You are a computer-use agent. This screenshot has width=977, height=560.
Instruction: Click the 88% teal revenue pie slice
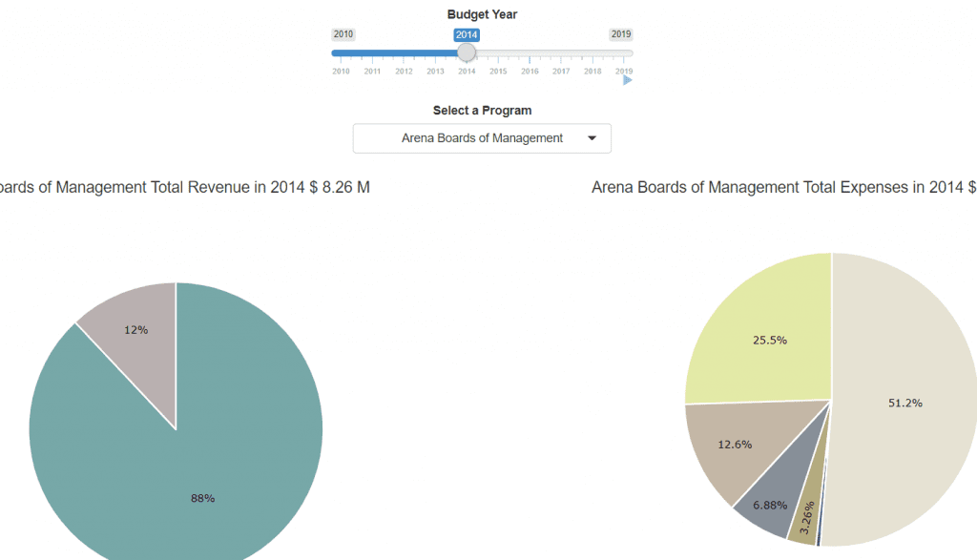[x=200, y=477]
